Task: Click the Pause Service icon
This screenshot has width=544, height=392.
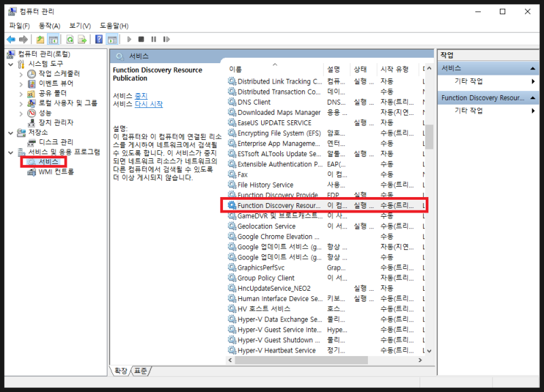Action: click(x=154, y=39)
